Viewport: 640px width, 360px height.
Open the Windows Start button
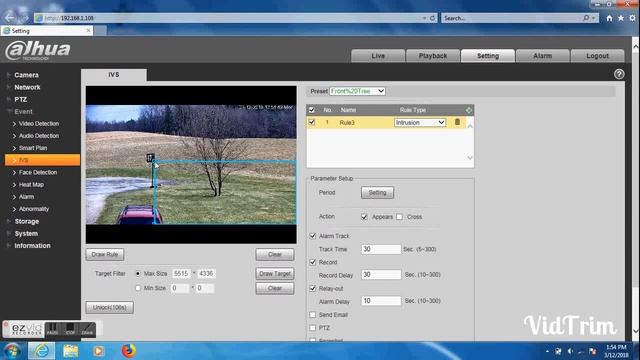coord(12,351)
